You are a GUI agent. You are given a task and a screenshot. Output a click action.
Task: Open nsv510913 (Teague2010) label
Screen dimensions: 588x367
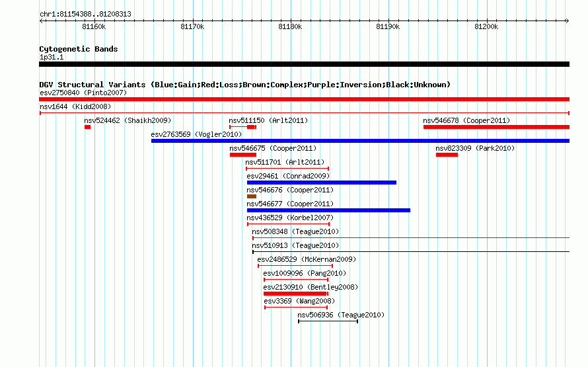[x=295, y=245]
